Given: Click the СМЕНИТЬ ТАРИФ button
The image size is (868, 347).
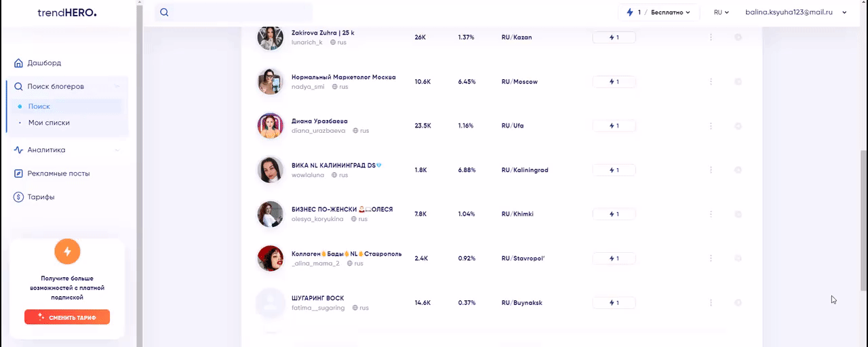Looking at the screenshot, I should tap(67, 317).
